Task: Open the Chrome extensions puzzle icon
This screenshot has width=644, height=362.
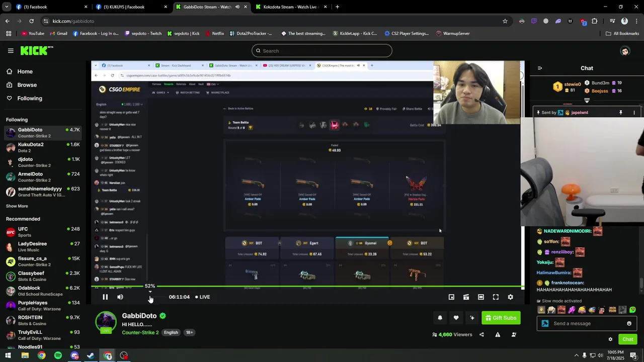Action: [x=595, y=21]
